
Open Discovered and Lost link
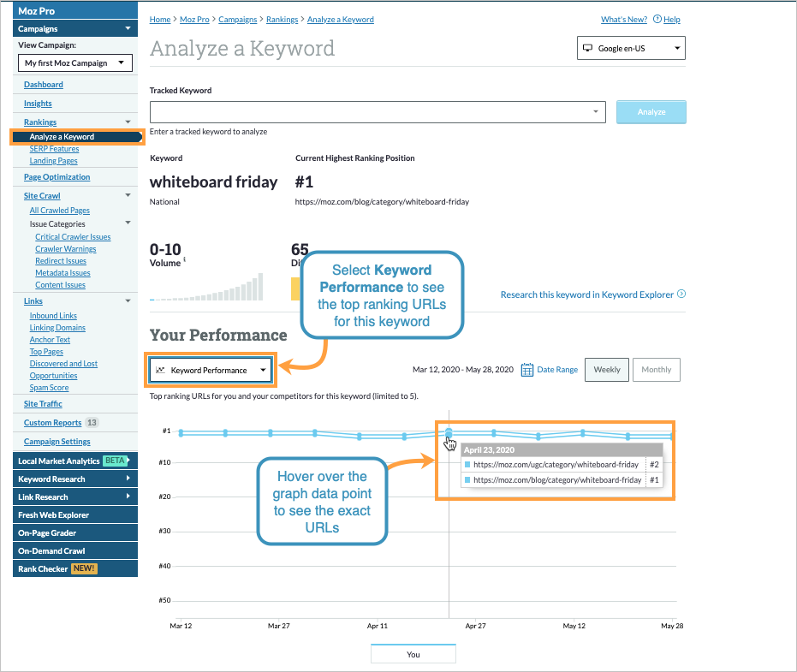pyautogui.click(x=63, y=364)
